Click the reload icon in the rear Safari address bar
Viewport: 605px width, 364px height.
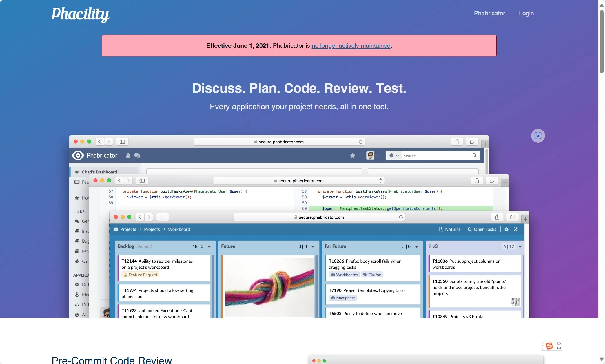click(x=361, y=142)
